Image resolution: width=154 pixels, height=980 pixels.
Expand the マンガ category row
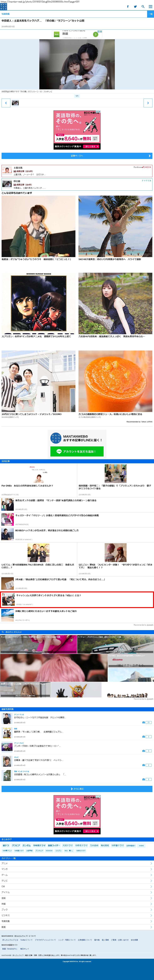(x=77, y=869)
